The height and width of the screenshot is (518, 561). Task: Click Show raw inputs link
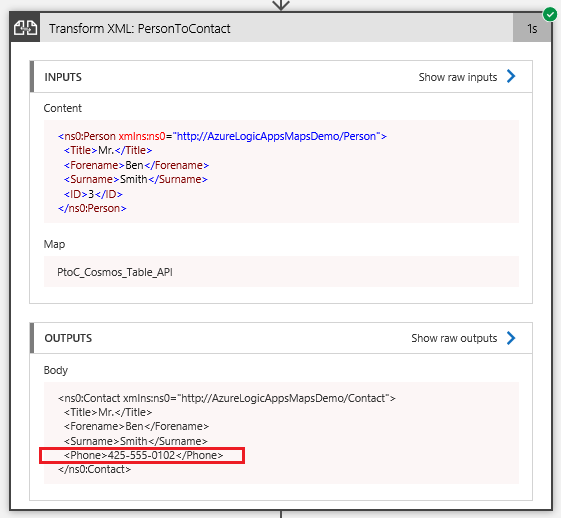(x=458, y=77)
